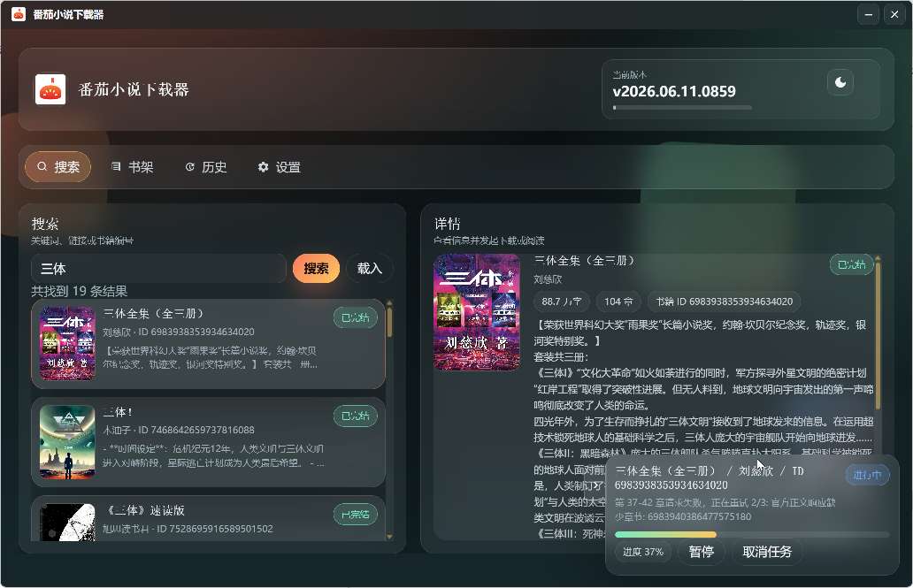The image size is (913, 588).
Task: Click the details panel status badge
Action: click(851, 264)
